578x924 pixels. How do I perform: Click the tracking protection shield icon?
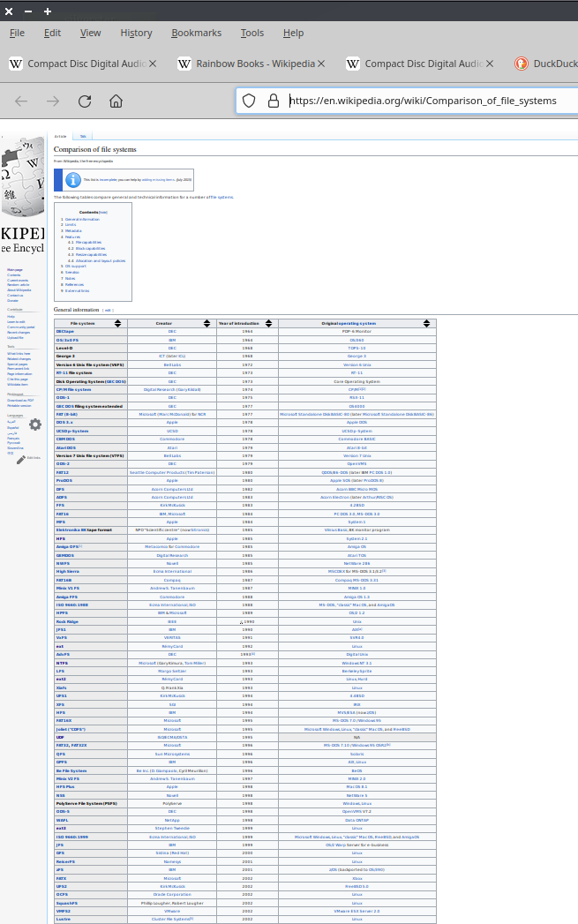click(250, 101)
